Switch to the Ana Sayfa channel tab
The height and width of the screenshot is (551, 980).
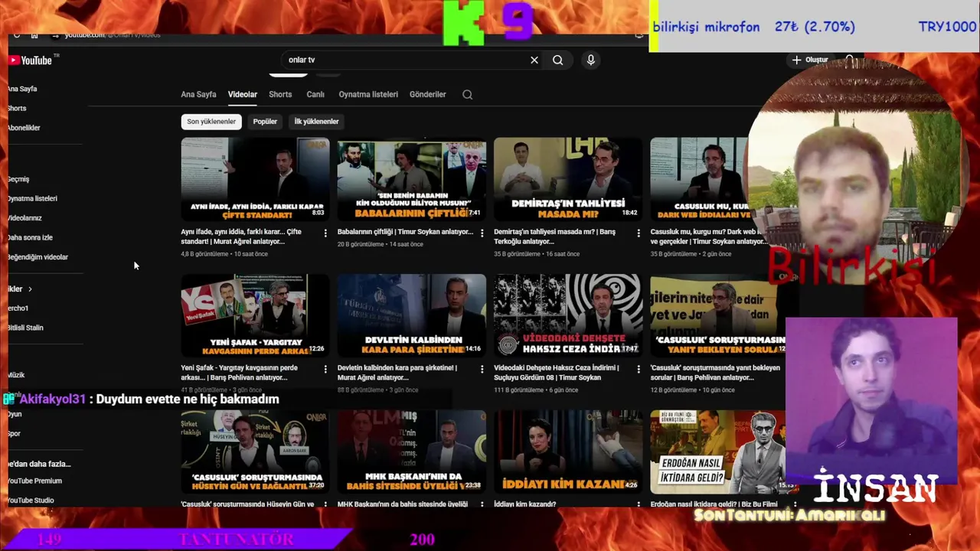point(198,95)
